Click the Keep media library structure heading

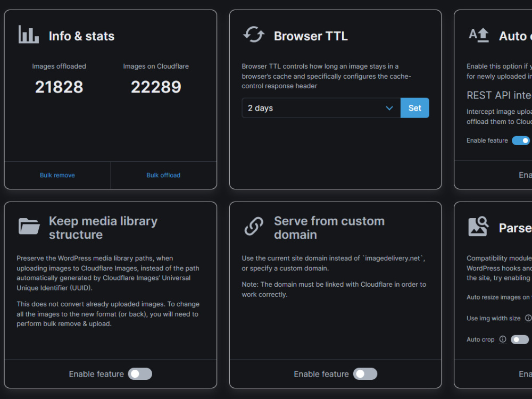click(103, 228)
